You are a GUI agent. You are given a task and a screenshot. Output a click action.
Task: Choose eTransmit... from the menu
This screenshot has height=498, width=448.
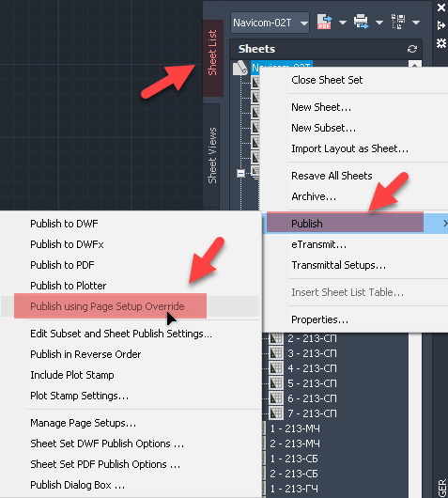(318, 244)
